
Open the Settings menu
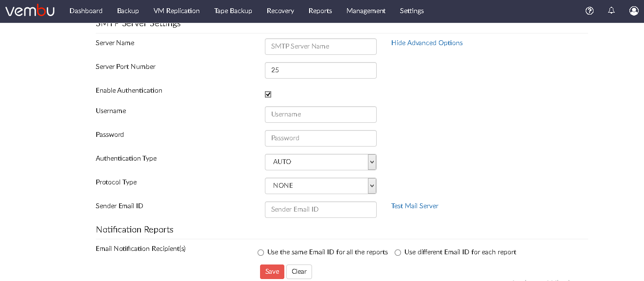(x=412, y=11)
